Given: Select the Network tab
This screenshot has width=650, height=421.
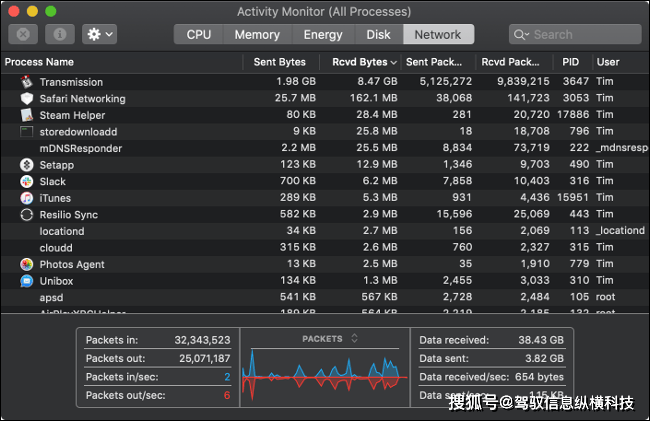Looking at the screenshot, I should pos(438,34).
